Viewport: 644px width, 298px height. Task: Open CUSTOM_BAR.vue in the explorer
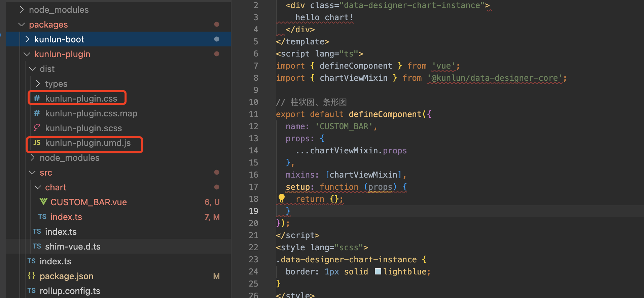pyautogui.click(x=88, y=202)
